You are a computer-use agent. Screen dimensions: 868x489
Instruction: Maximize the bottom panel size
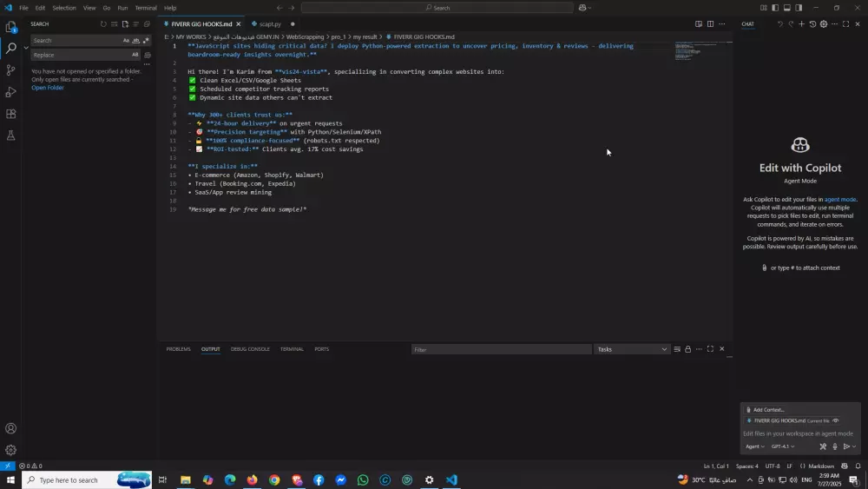pos(710,349)
